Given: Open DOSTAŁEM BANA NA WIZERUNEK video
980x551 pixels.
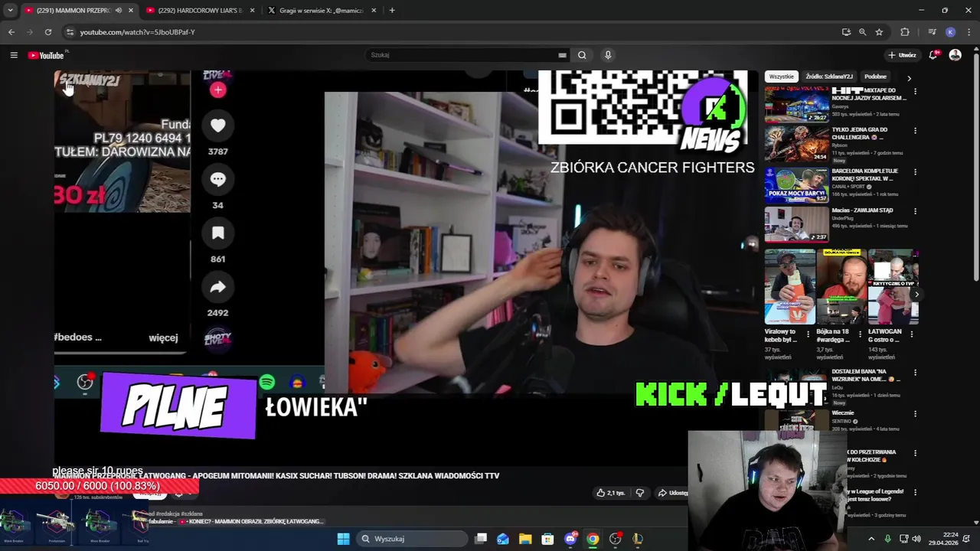Looking at the screenshot, I should (866, 375).
